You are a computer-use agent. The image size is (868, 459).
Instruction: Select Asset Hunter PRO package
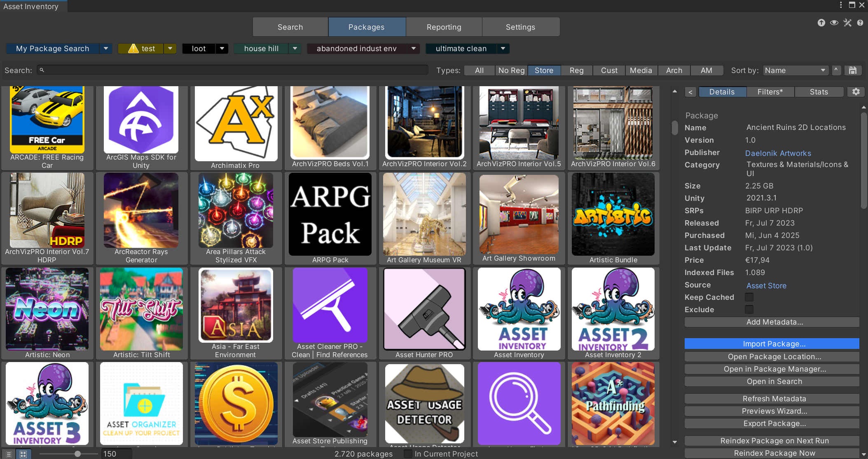[x=424, y=313]
